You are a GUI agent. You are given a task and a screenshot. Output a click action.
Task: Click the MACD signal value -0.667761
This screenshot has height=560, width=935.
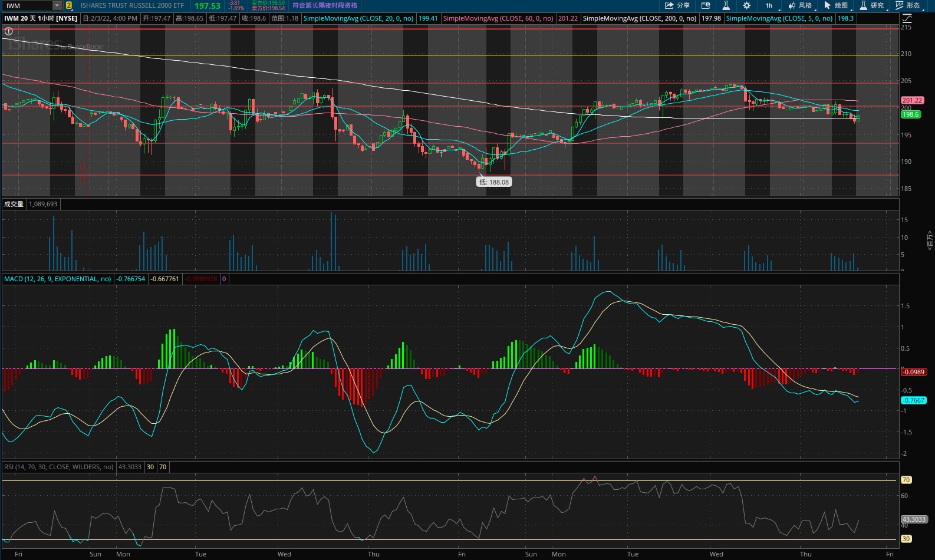(x=165, y=279)
